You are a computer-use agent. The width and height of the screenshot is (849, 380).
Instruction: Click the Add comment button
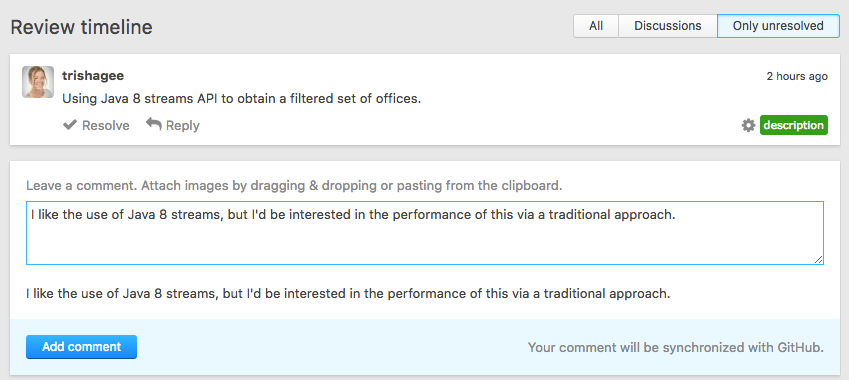[81, 347]
